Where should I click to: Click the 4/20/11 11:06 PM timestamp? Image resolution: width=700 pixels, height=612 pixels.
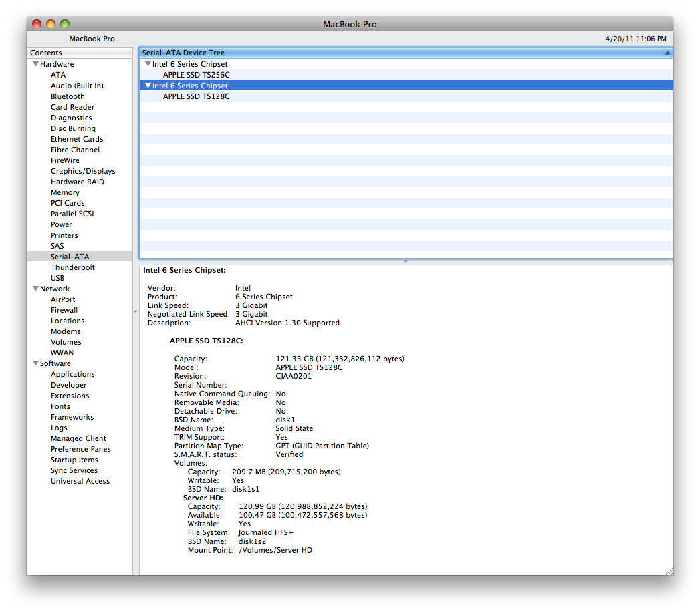click(636, 39)
